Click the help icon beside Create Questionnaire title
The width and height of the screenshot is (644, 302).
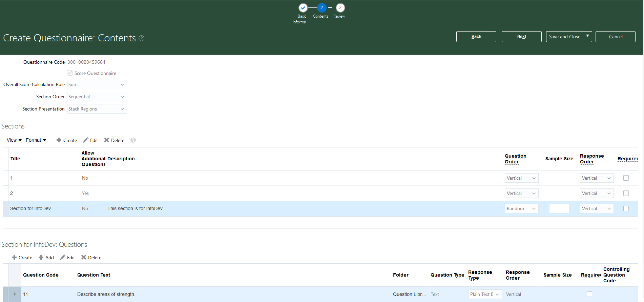(x=142, y=38)
